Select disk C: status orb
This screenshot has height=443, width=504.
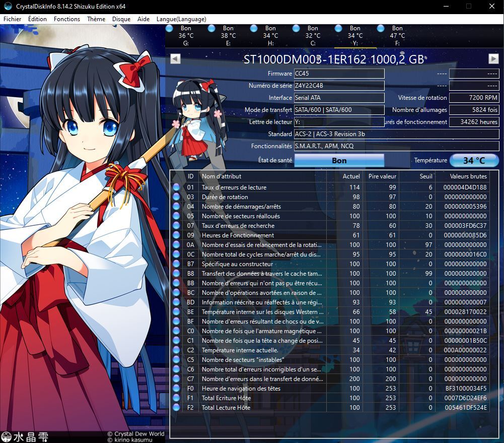296,28
